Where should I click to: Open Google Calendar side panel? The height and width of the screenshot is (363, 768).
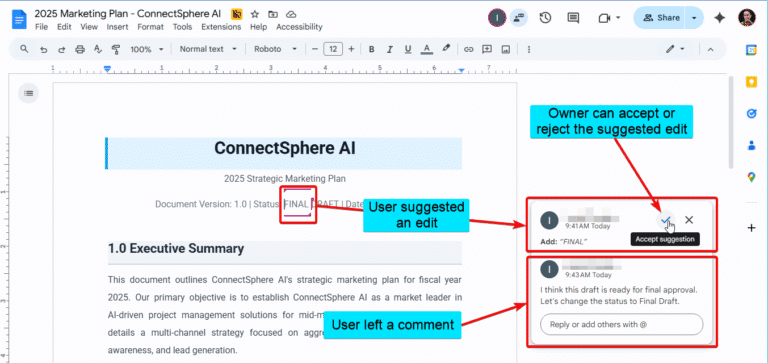pos(751,50)
